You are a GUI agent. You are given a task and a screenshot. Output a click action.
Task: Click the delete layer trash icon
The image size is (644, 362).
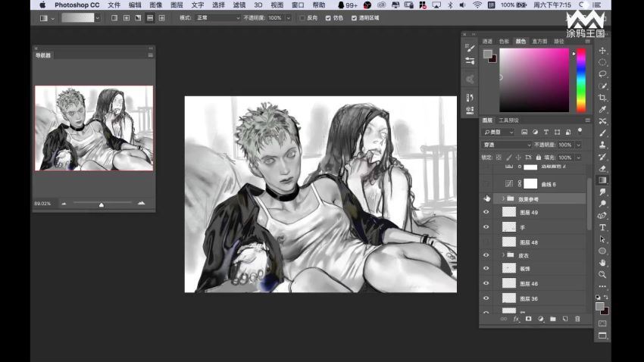(x=577, y=319)
